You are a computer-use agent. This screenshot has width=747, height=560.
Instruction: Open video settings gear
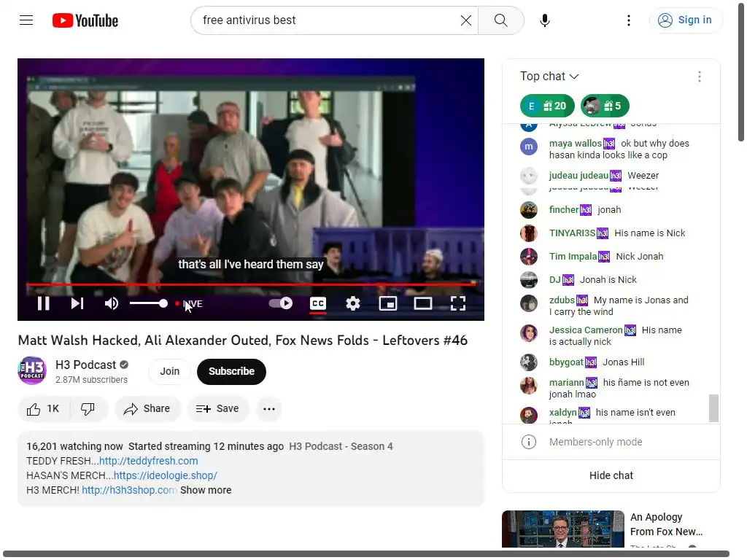352,303
